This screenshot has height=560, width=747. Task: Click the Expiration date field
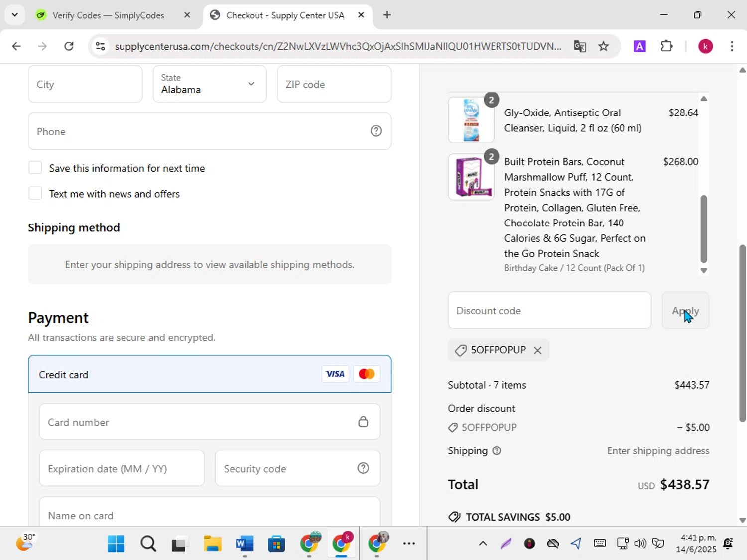[x=122, y=468]
